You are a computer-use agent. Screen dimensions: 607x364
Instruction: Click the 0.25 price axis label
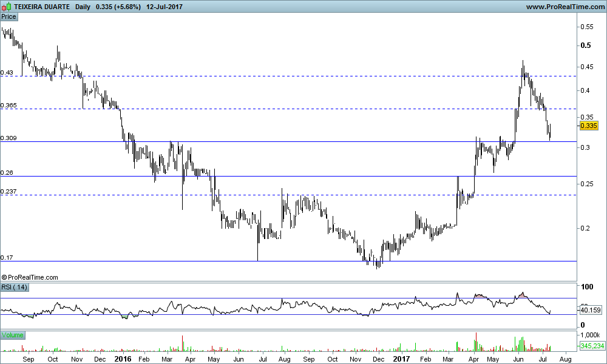coord(586,184)
